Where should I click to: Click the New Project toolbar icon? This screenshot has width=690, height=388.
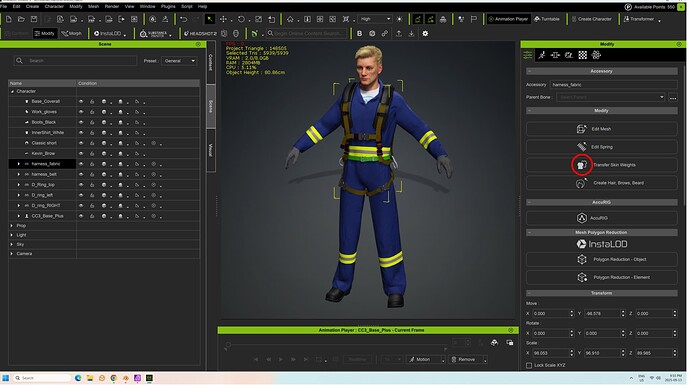pyautogui.click(x=8, y=19)
